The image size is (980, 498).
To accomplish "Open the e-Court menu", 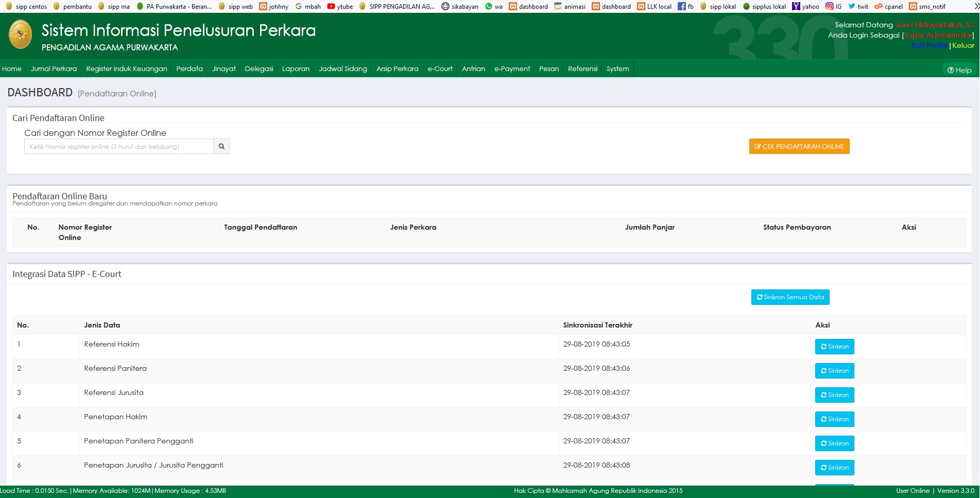I will click(440, 68).
